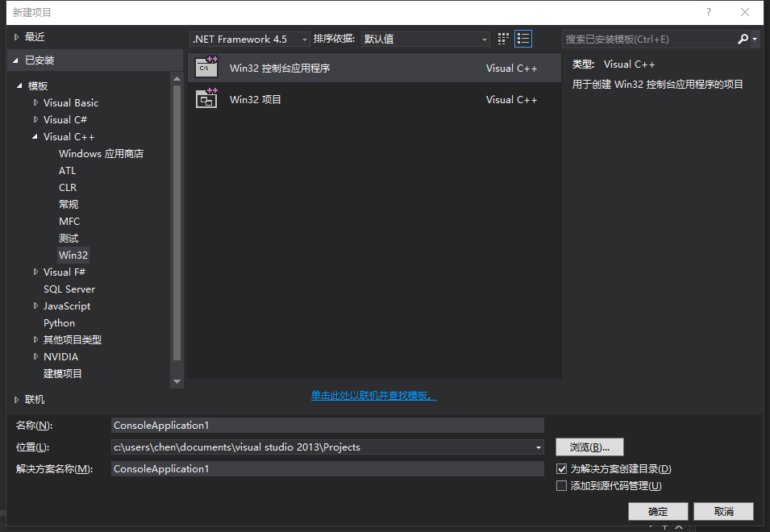Click the 取消 button
The width and height of the screenshot is (770, 532).
tap(723, 511)
